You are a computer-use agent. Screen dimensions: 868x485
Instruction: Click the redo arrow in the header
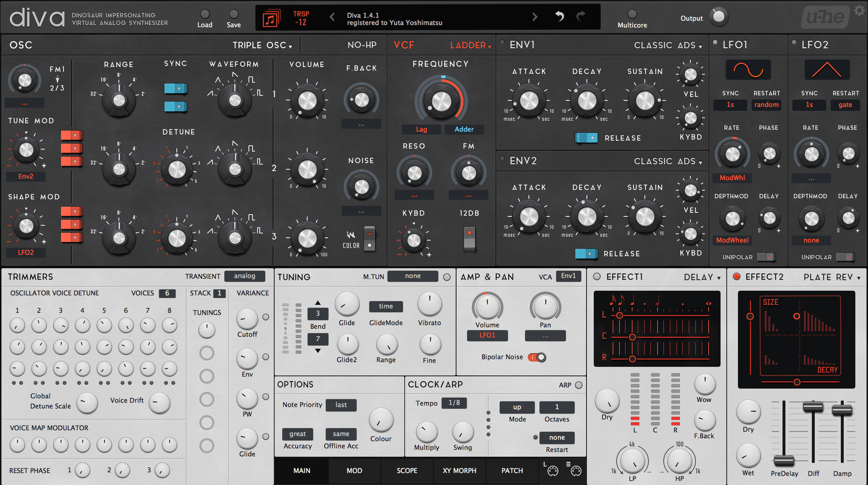point(581,16)
